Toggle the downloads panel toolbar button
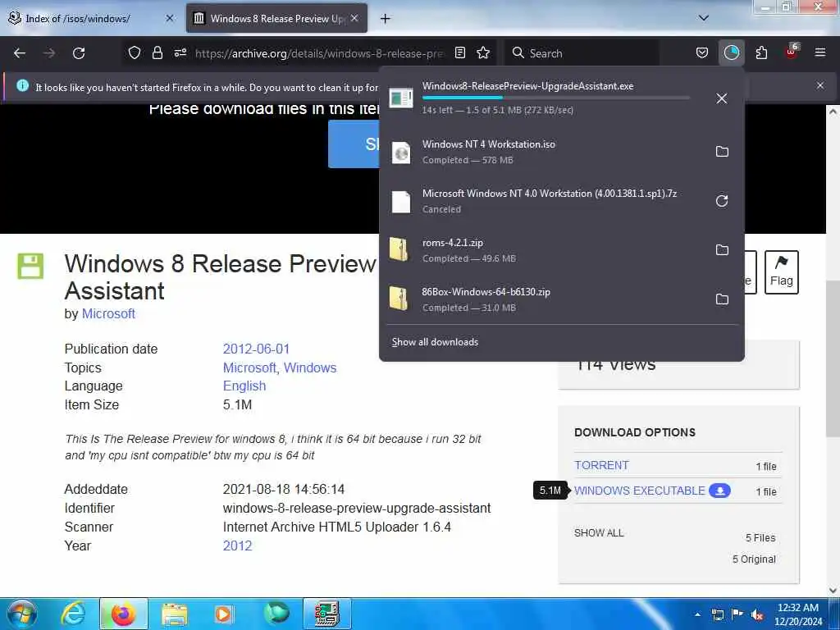The image size is (840, 630). point(731,53)
